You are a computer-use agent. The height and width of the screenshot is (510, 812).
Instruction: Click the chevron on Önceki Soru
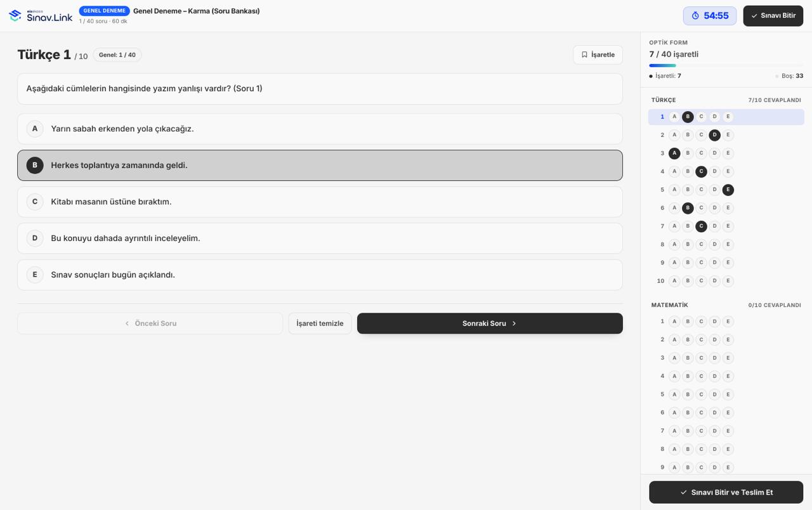[127, 324]
